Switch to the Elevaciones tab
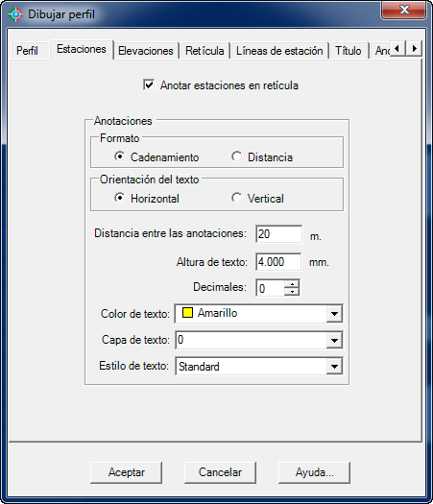The image size is (433, 504). tap(146, 51)
